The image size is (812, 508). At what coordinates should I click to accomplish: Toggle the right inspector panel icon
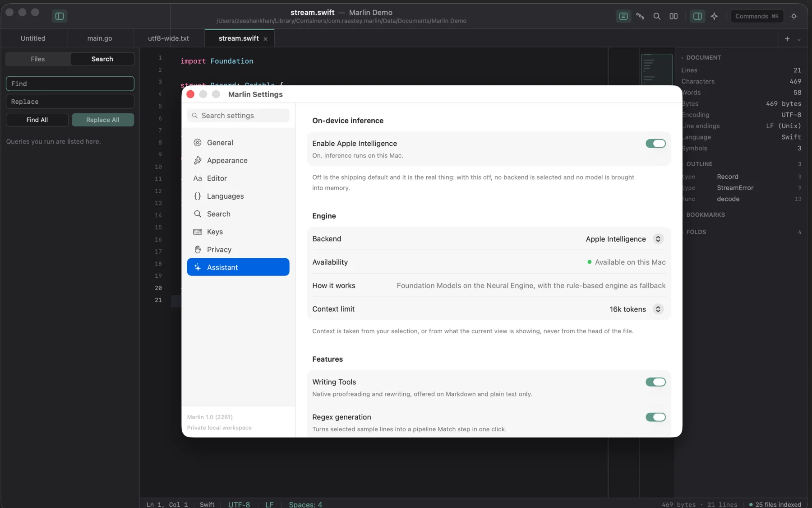point(697,16)
